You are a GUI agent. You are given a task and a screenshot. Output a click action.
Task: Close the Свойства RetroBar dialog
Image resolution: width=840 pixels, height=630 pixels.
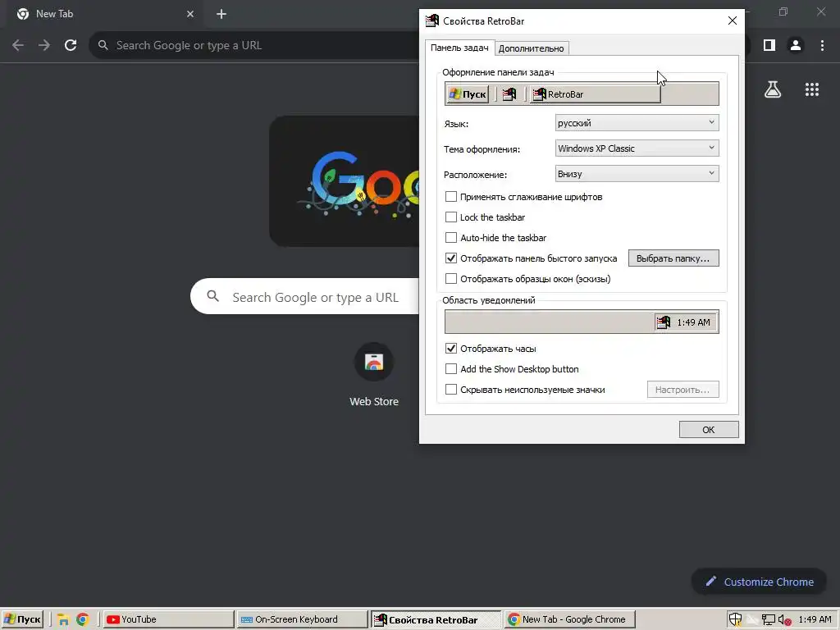(x=733, y=21)
